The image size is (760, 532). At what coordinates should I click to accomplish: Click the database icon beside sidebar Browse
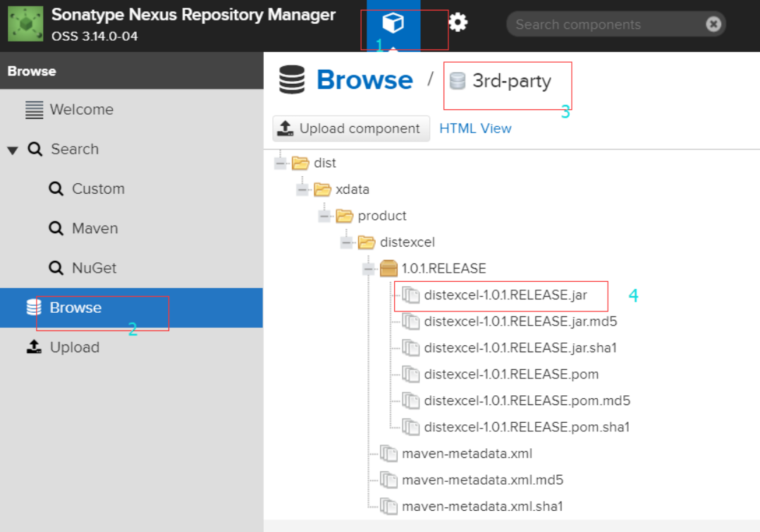(x=33, y=307)
